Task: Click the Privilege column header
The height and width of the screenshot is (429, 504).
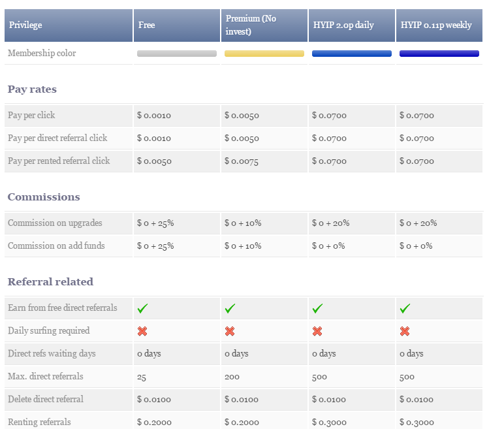Action: point(25,25)
